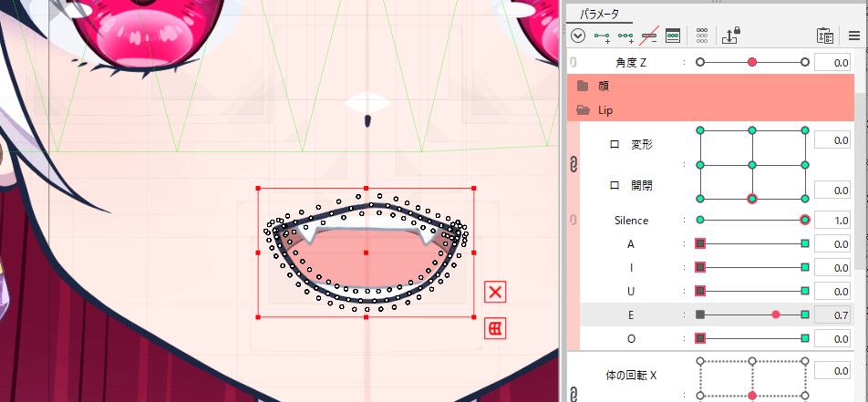Click the add two keys icon
The image size is (868, 402).
tap(602, 36)
